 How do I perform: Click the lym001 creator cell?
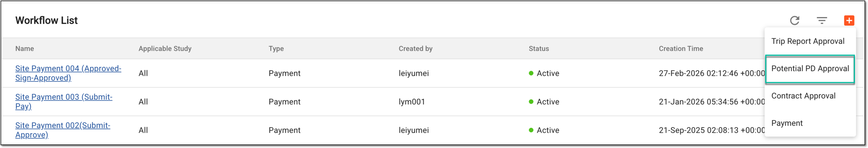coord(412,102)
